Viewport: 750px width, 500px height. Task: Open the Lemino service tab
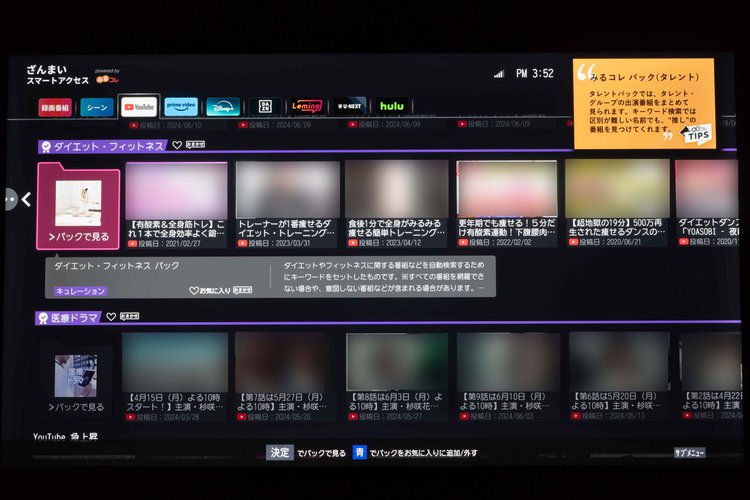pos(307,106)
